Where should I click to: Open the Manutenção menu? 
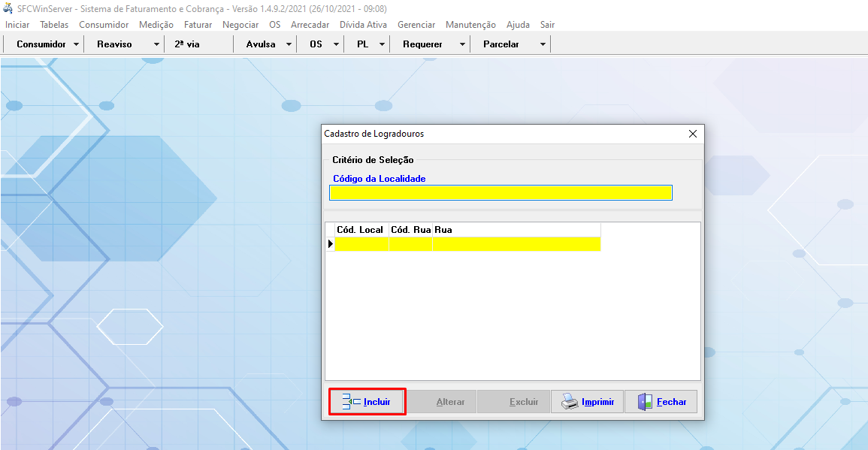(x=470, y=25)
